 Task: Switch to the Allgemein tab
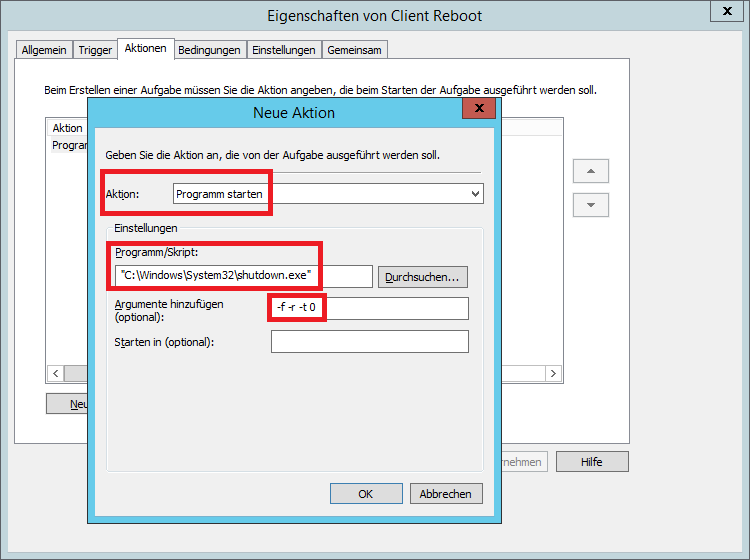(43, 50)
